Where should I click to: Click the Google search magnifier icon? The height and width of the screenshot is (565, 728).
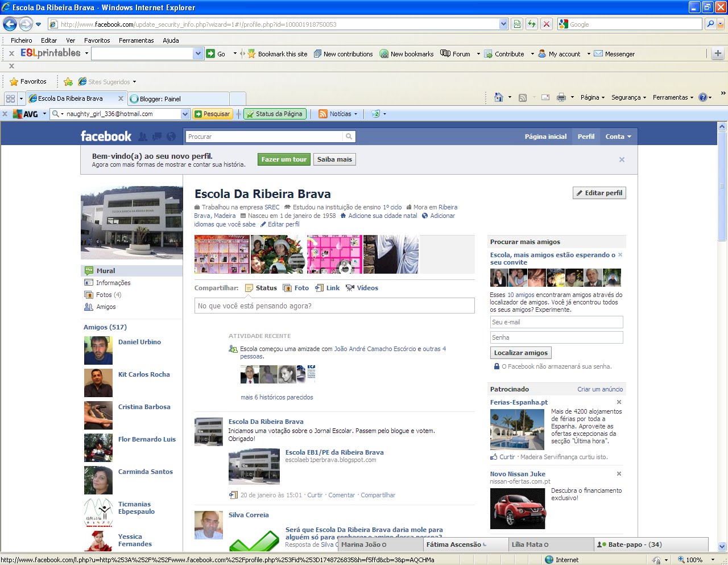(710, 24)
